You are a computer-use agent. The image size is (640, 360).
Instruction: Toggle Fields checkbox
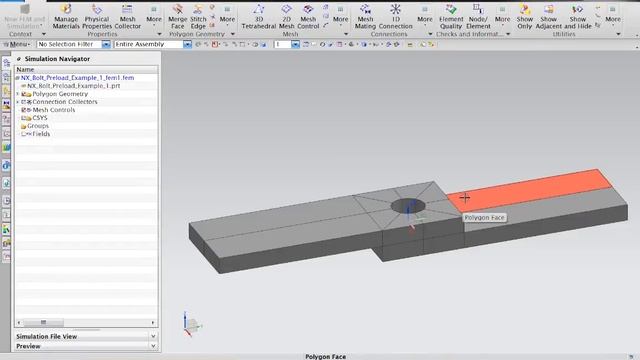click(x=24, y=134)
